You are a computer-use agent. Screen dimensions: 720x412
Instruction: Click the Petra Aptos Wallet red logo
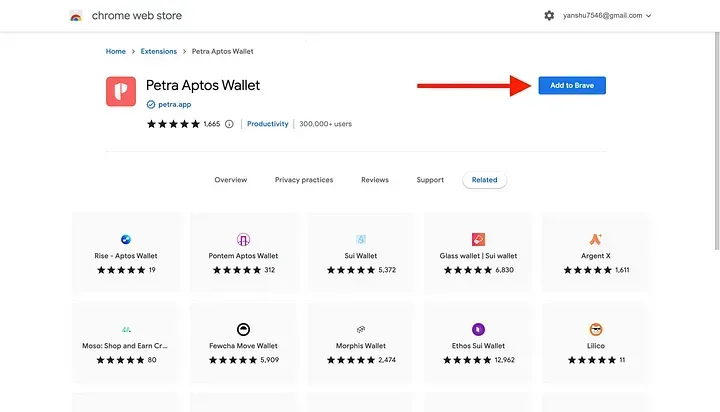[121, 91]
